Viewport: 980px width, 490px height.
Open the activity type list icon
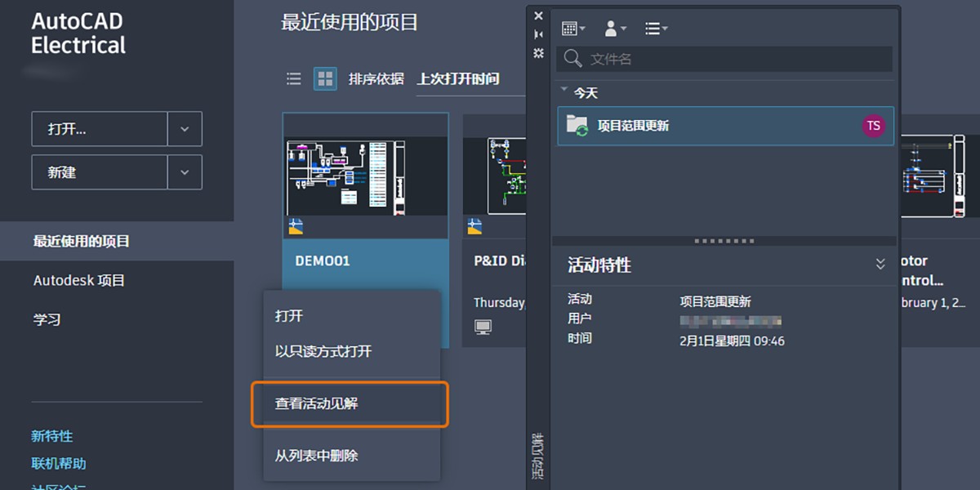653,28
